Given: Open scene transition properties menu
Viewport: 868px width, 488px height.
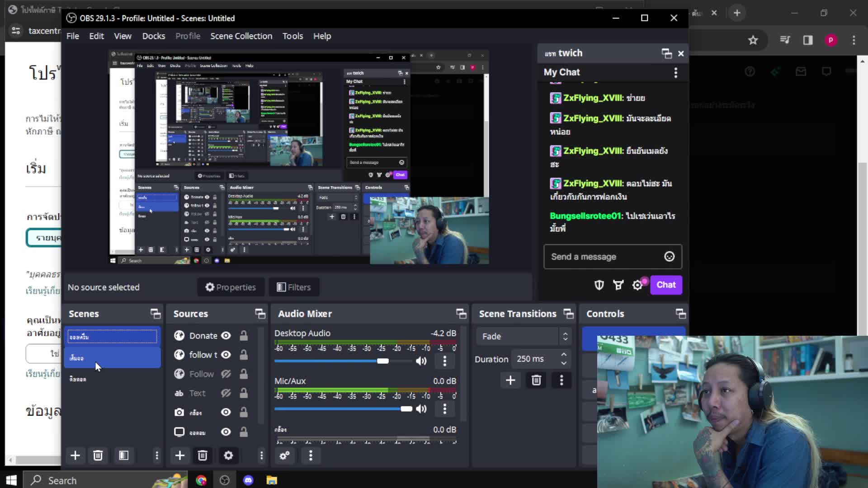Looking at the screenshot, I should (x=561, y=380).
